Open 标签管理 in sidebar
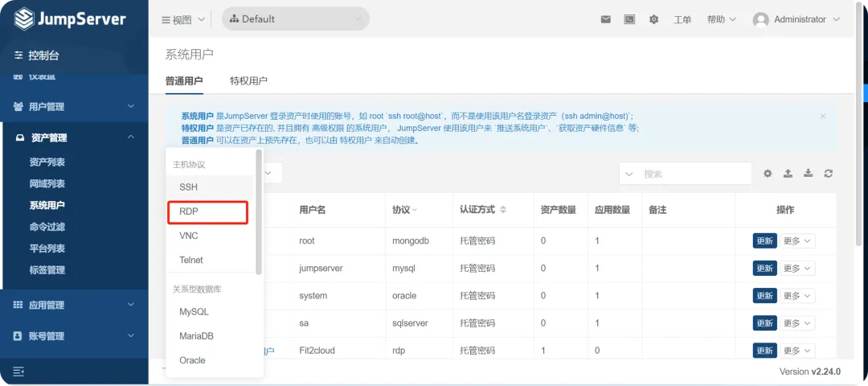 (x=47, y=270)
